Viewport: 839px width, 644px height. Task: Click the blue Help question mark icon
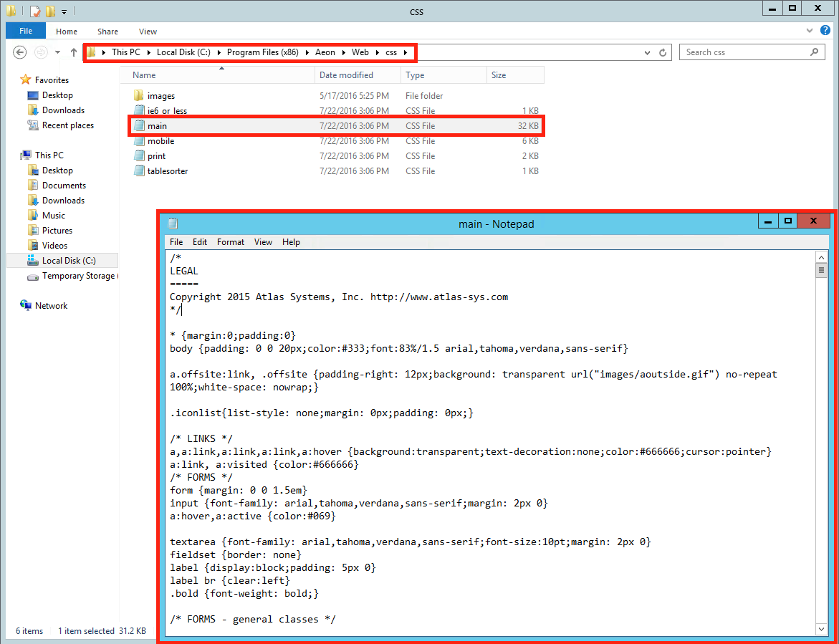tap(825, 31)
